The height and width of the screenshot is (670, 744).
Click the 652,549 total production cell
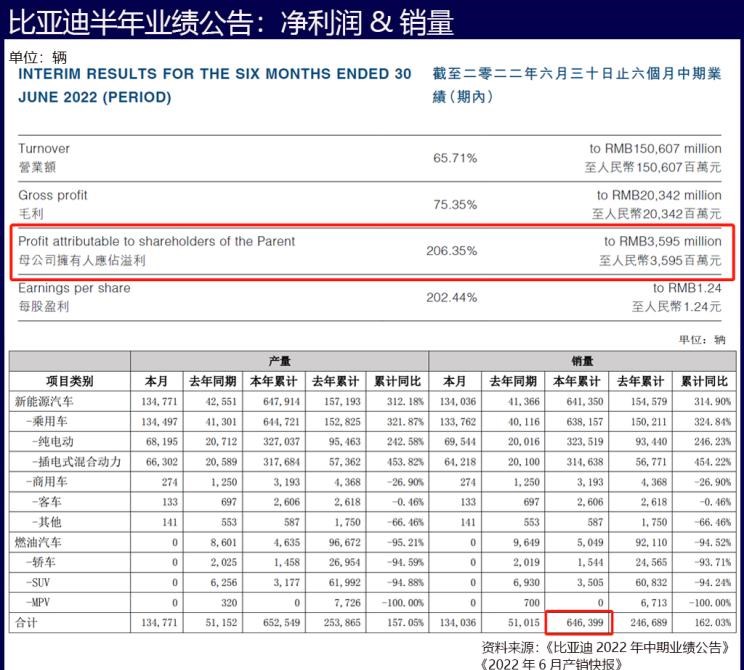(x=281, y=623)
